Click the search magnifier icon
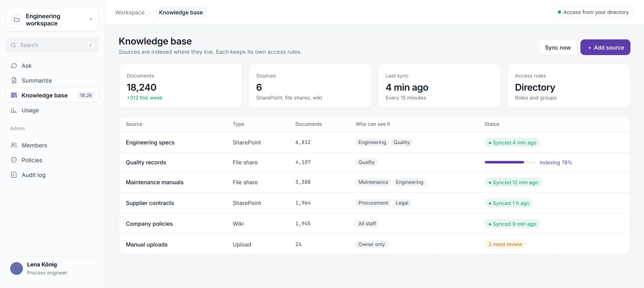 coord(13,45)
